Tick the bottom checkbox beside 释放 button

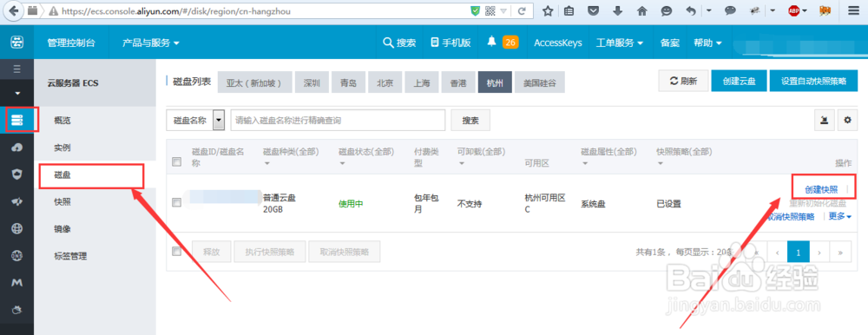176,251
